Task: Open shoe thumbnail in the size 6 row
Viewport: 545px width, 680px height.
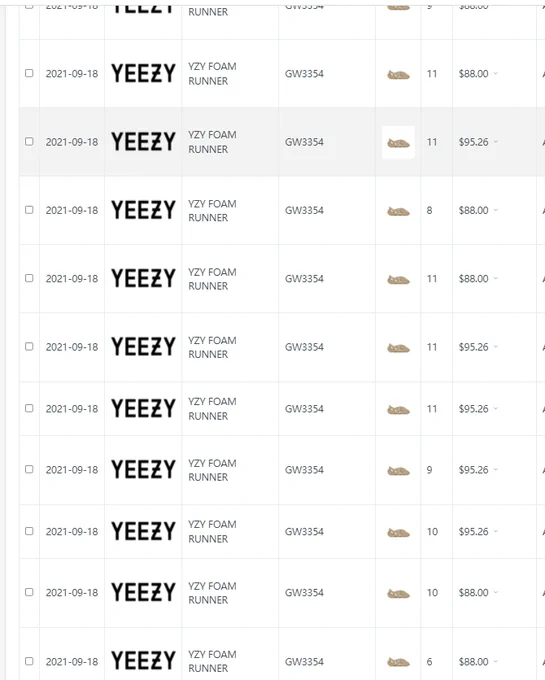Action: (398, 662)
